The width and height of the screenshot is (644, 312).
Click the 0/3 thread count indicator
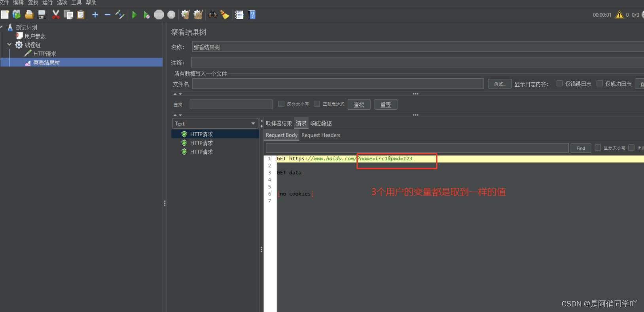point(635,15)
